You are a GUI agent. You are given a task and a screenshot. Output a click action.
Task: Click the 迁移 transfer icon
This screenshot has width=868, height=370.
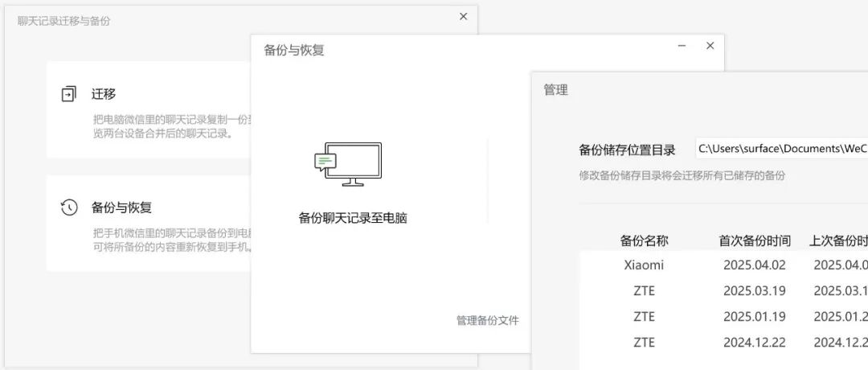coord(68,93)
